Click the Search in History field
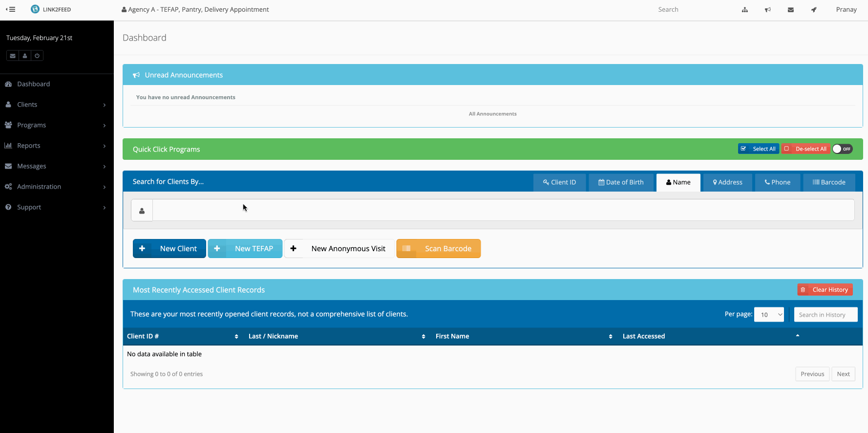 826,315
